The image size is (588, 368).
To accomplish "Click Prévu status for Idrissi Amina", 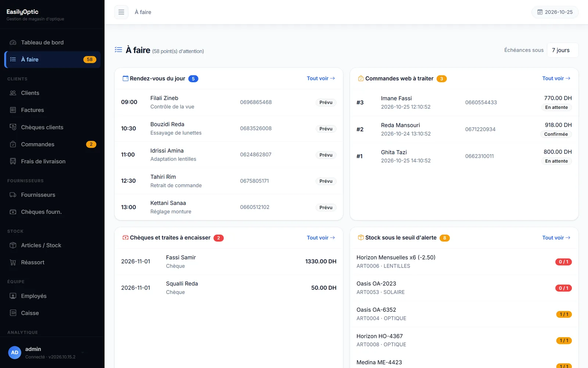I will pyautogui.click(x=326, y=155).
